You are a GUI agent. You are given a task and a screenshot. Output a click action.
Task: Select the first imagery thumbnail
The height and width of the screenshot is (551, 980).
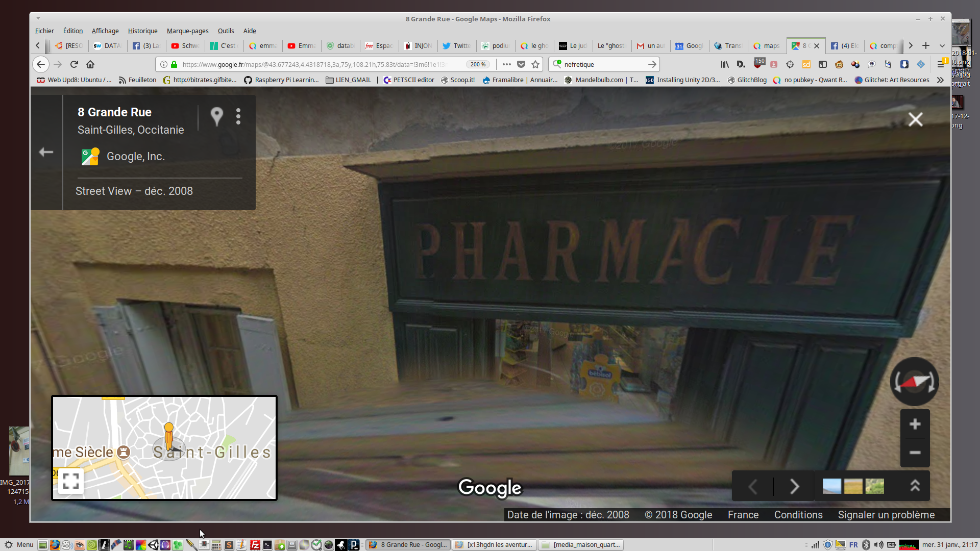831,486
